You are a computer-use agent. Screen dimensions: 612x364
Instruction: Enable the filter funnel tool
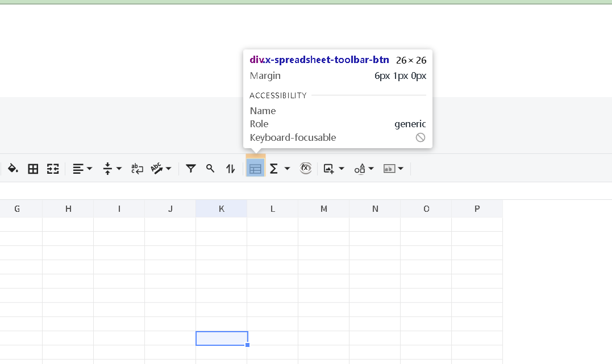(x=190, y=168)
